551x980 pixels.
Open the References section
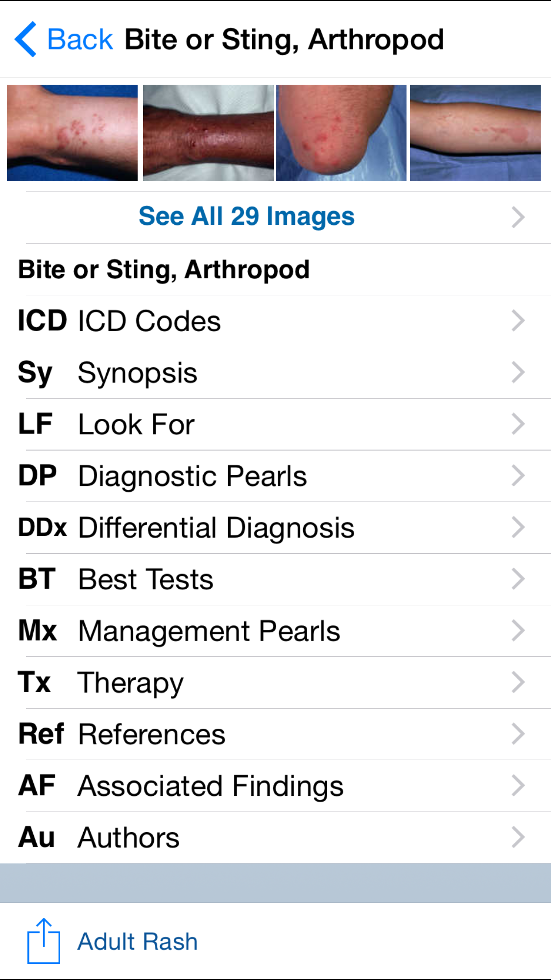[x=152, y=734]
